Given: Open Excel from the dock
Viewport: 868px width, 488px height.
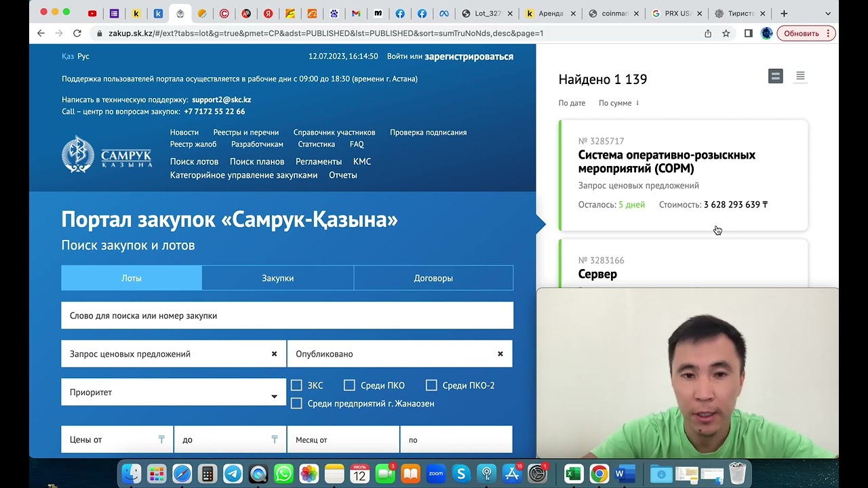Looking at the screenshot, I should (574, 474).
